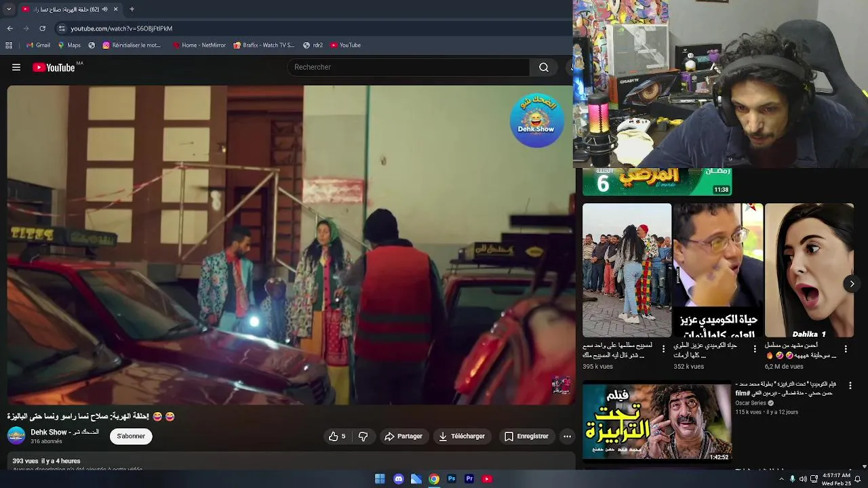Open the Dehk Show channel name
Viewport: 868px width, 488px height.
65,432
